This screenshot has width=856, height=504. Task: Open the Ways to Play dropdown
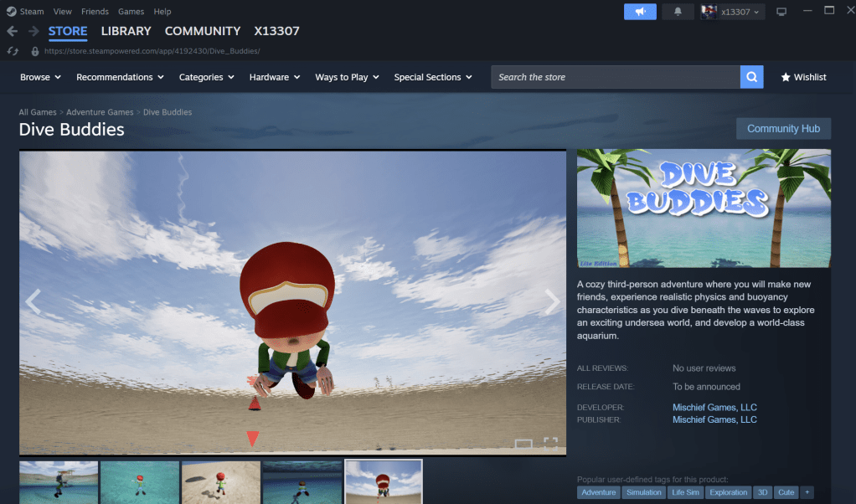point(347,77)
